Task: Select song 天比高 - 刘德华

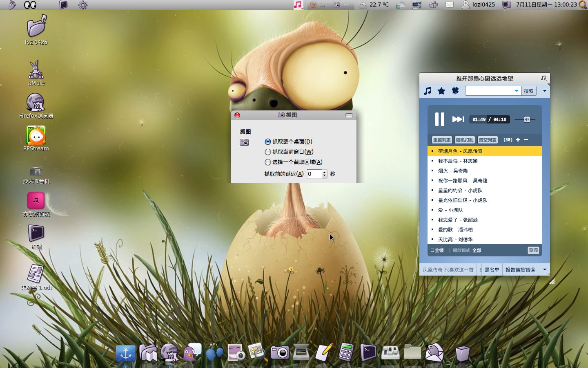Action: click(x=485, y=239)
